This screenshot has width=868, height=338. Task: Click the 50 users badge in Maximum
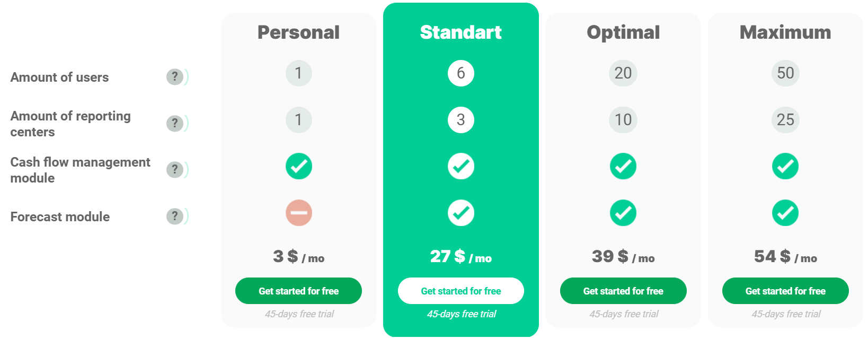[785, 73]
